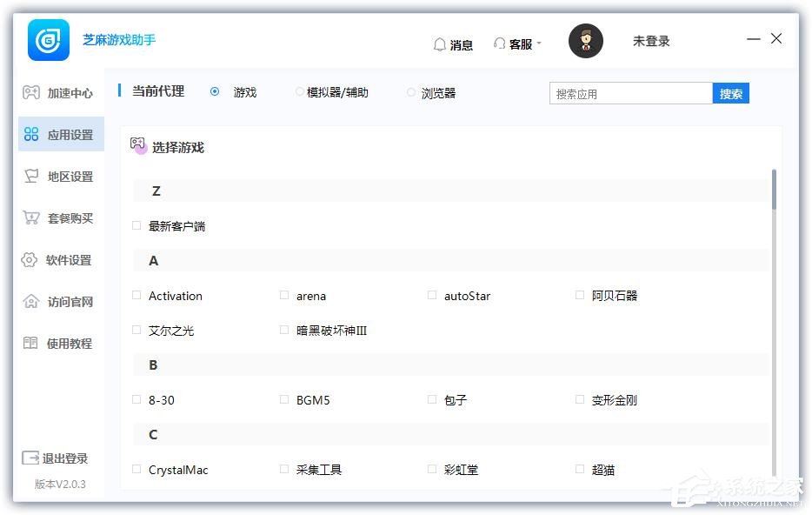Select the 模拟器/辅助 radio option
Screen dimensions: 812x515
point(300,92)
